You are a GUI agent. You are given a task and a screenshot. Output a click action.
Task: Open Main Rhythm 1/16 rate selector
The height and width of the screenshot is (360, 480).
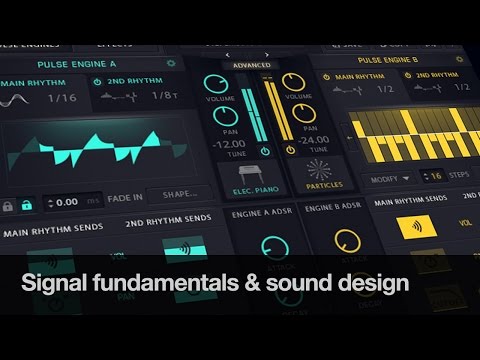62,98
